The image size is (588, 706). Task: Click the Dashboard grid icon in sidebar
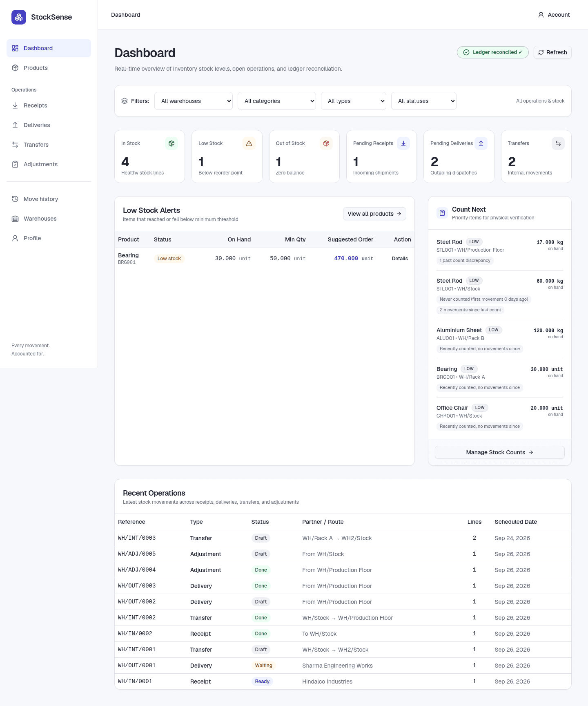tap(15, 48)
